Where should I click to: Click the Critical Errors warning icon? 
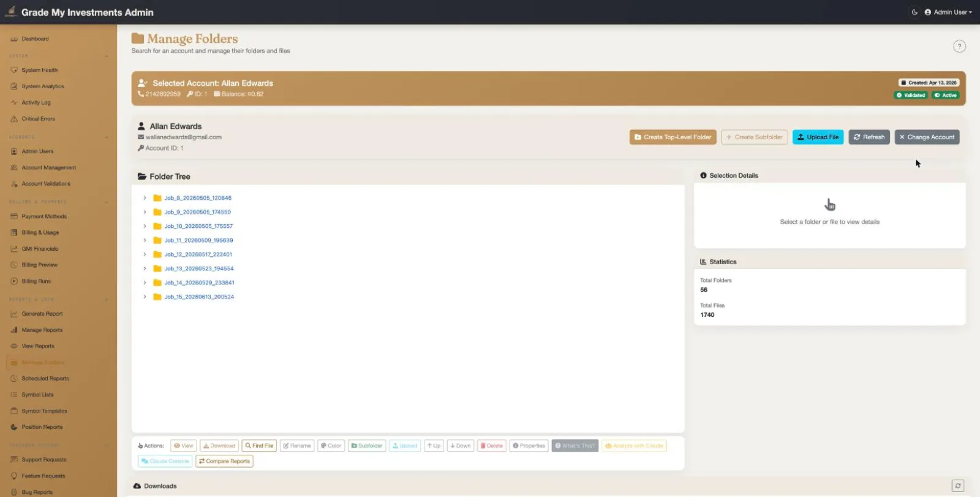coord(14,119)
